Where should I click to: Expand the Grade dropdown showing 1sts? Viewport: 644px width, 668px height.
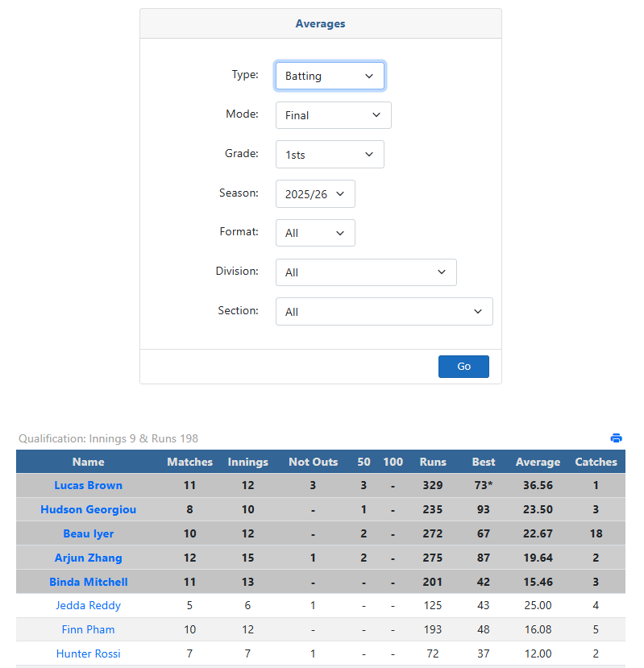[330, 154]
